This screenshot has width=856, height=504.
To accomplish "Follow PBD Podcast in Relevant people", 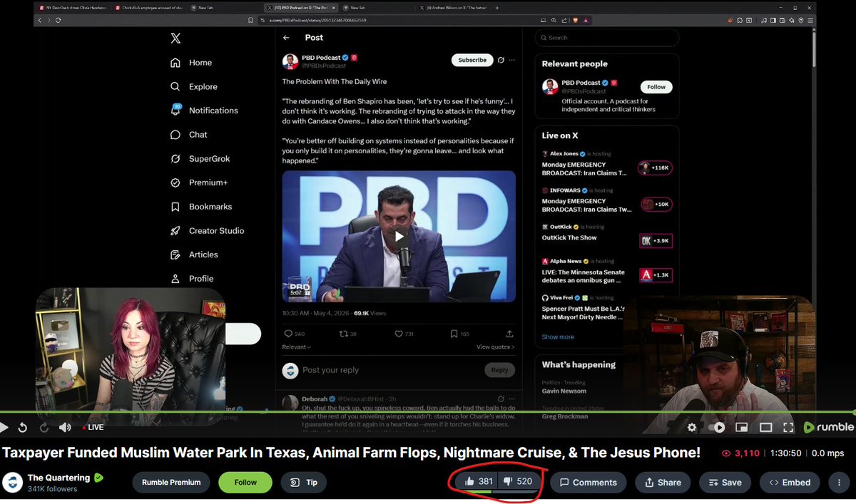I will (656, 87).
